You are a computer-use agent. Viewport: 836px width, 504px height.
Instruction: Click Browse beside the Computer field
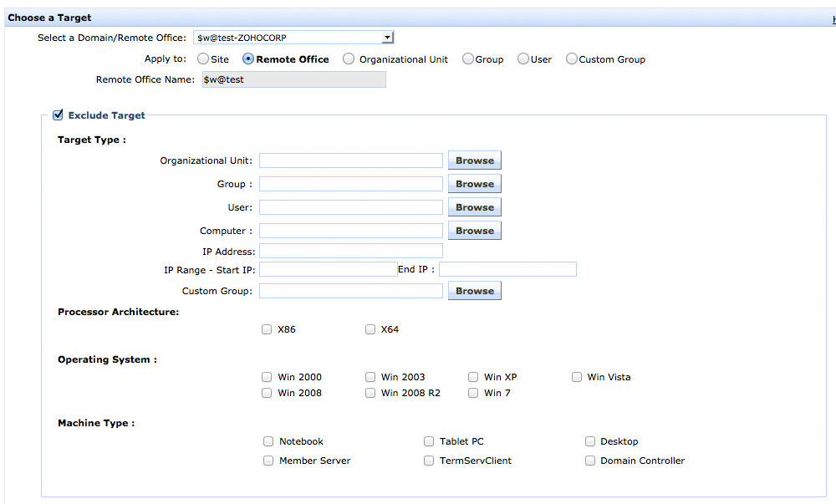coord(474,231)
